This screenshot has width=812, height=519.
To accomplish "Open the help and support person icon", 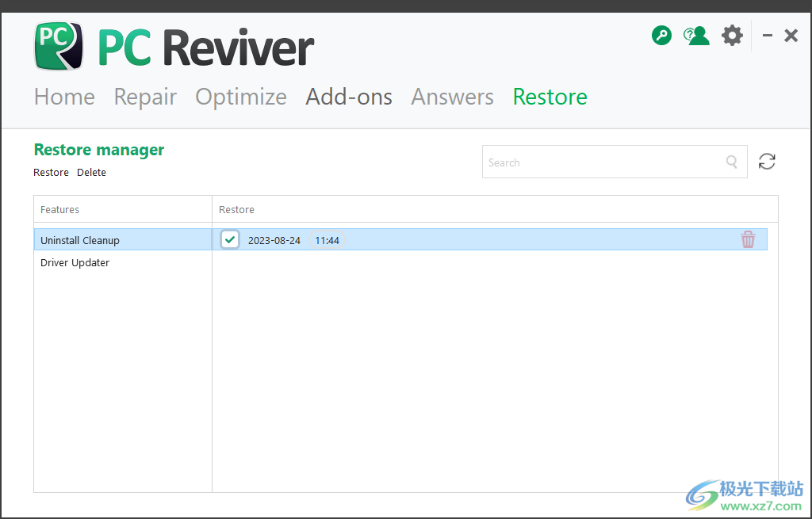I will tap(696, 36).
